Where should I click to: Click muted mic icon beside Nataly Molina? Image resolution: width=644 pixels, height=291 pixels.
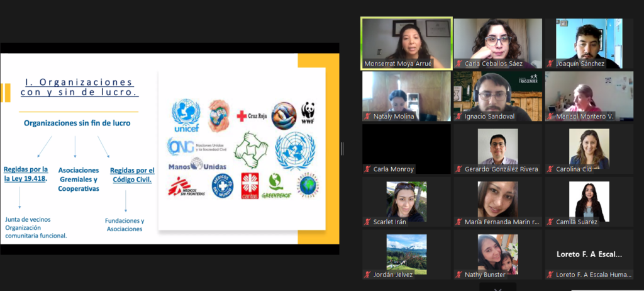tap(367, 117)
